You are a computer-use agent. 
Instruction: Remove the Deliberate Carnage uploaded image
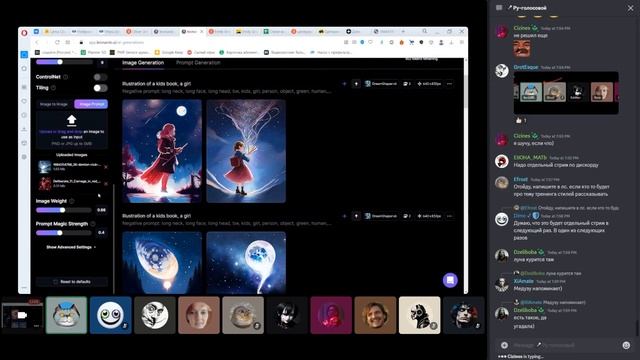coord(106,184)
